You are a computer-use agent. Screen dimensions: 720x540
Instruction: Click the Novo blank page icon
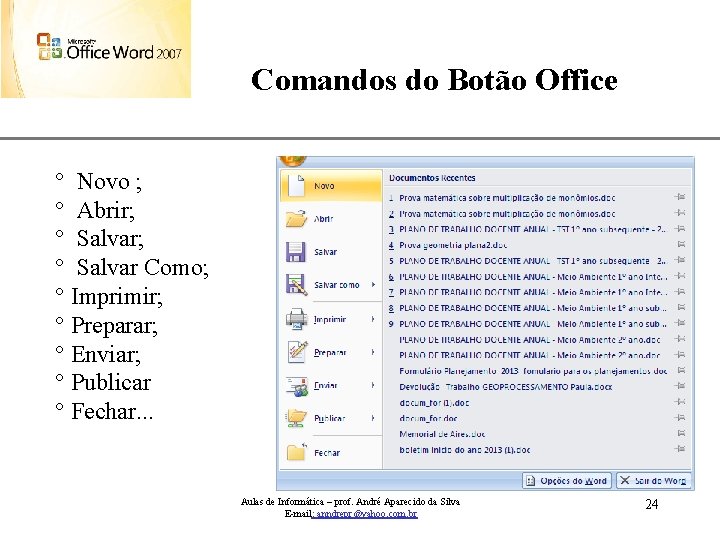point(296,185)
